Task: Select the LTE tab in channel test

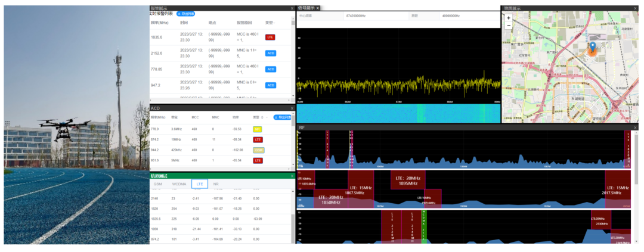Action: (x=200, y=184)
